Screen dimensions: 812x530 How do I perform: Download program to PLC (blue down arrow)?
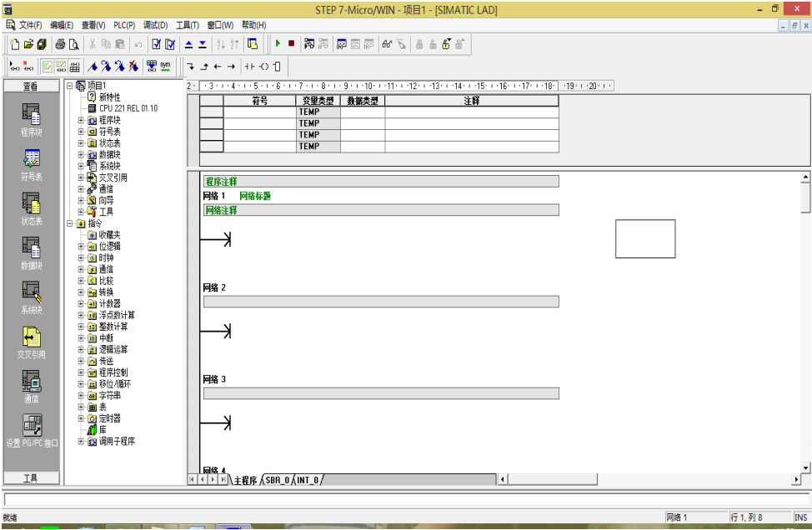[203, 44]
